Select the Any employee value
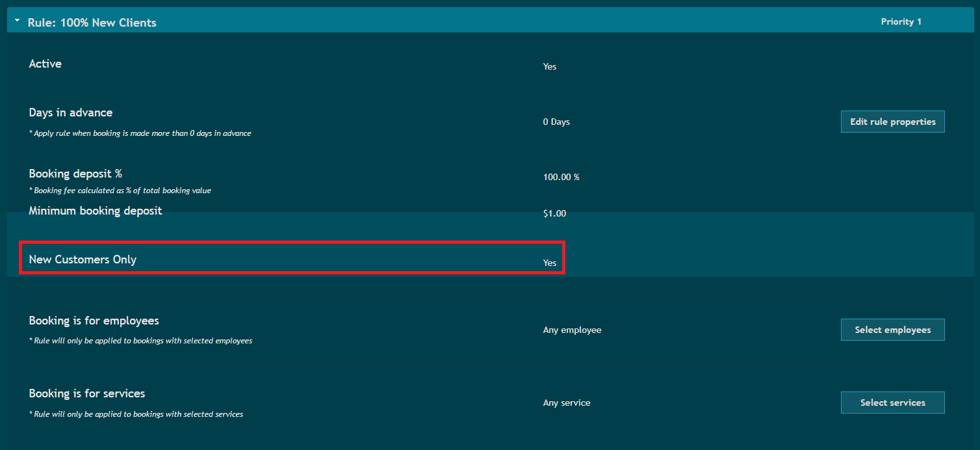This screenshot has width=980, height=450. tap(573, 330)
